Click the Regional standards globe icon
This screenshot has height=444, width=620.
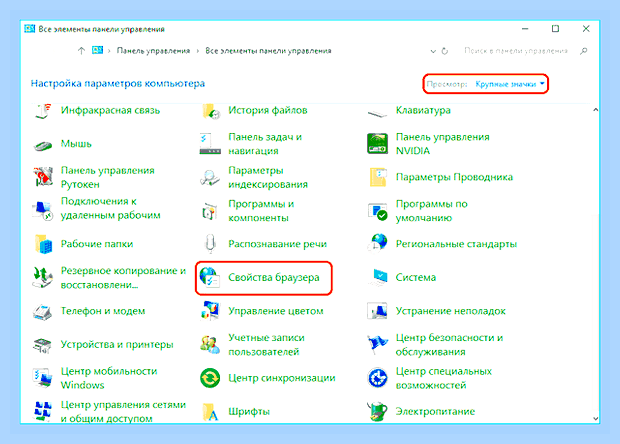tap(378, 243)
